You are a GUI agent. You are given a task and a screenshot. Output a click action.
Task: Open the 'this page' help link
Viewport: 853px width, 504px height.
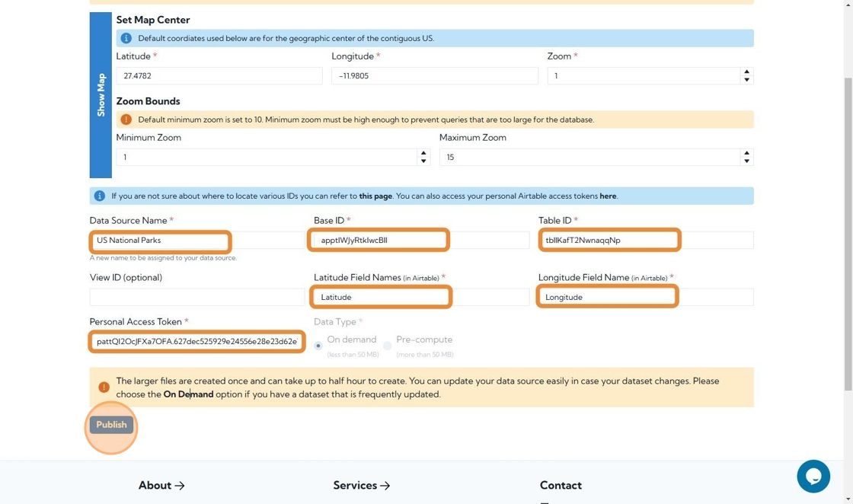375,196
